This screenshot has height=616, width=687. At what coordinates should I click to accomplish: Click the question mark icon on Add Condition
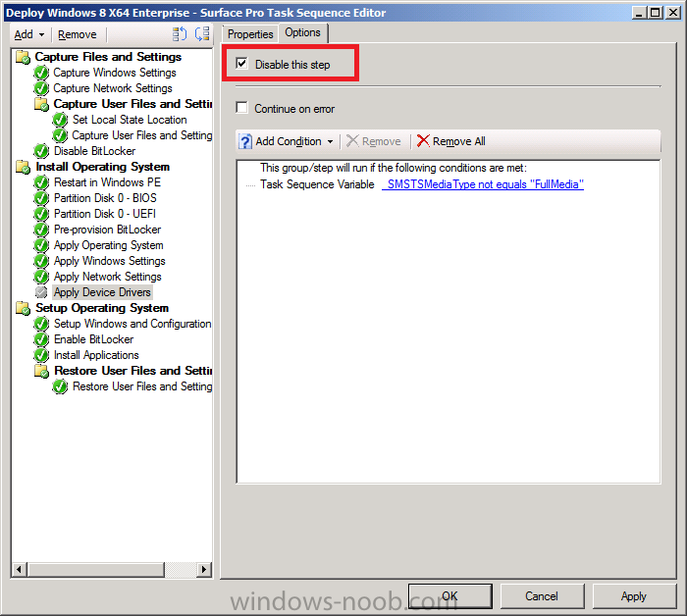tap(245, 141)
